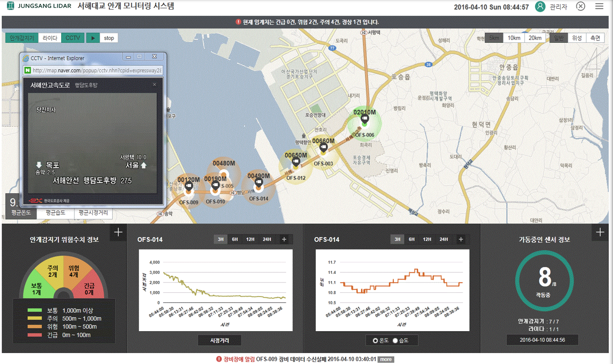Expand time range options on visibility chart
This screenshot has width=613, height=364.
(284, 239)
